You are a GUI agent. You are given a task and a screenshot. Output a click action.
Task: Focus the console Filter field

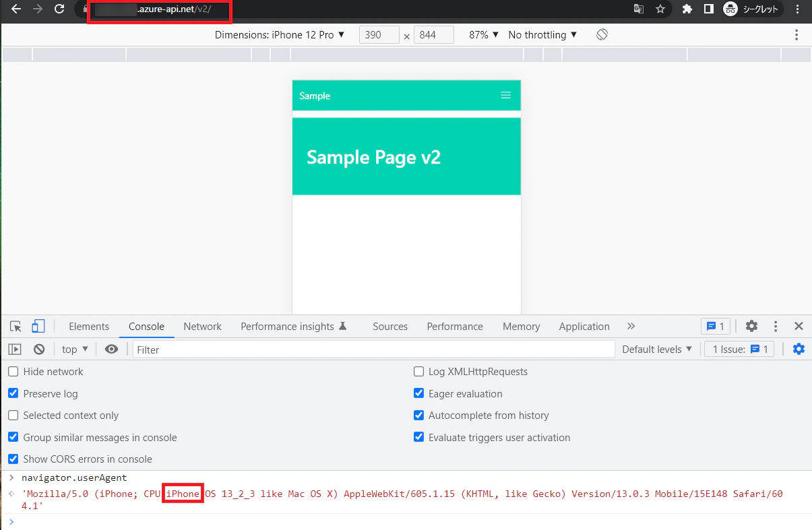373,350
